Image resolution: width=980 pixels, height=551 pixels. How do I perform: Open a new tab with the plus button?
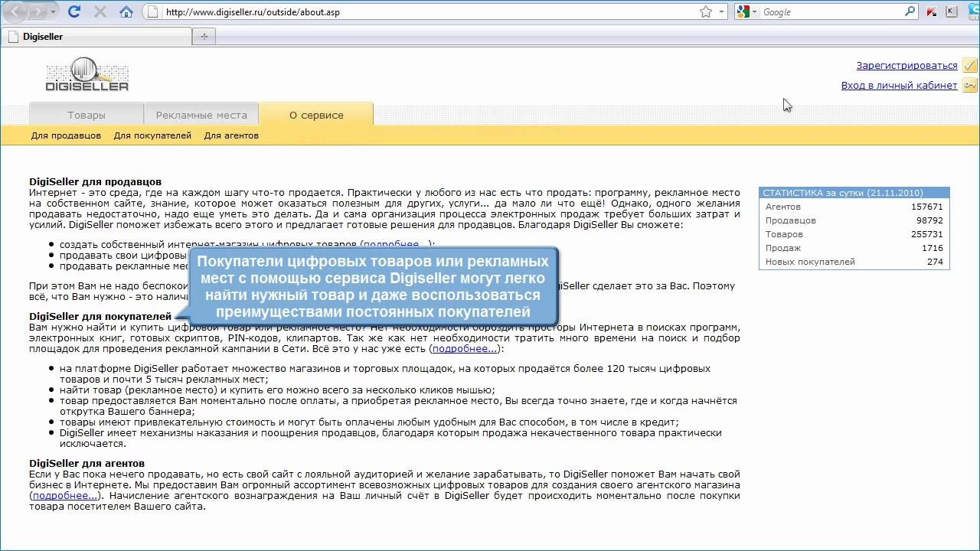(204, 36)
